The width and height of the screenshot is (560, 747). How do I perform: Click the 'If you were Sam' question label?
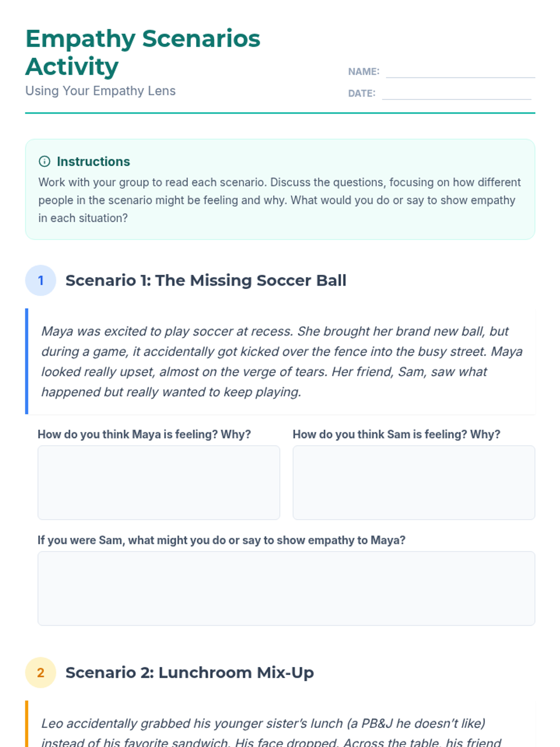pyautogui.click(x=221, y=540)
